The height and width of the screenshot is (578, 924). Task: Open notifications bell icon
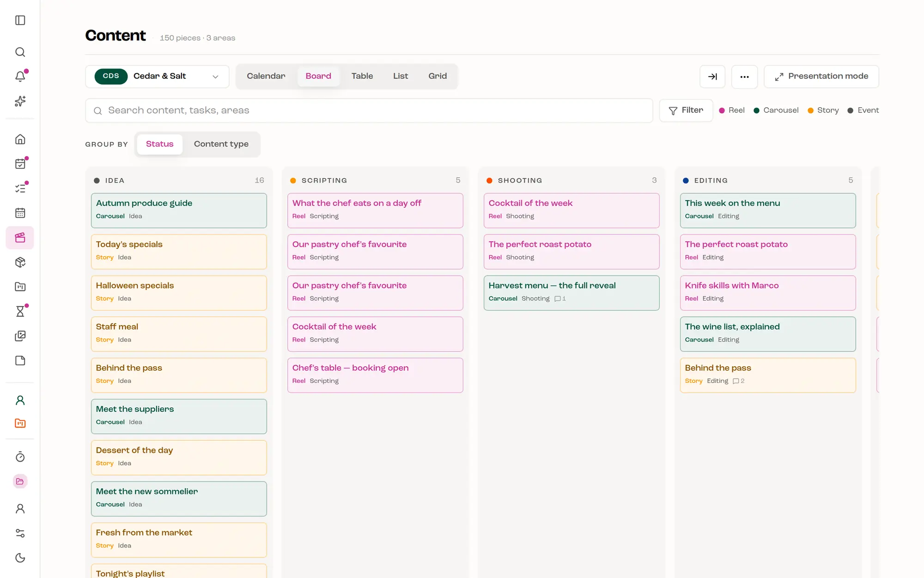[x=20, y=76]
